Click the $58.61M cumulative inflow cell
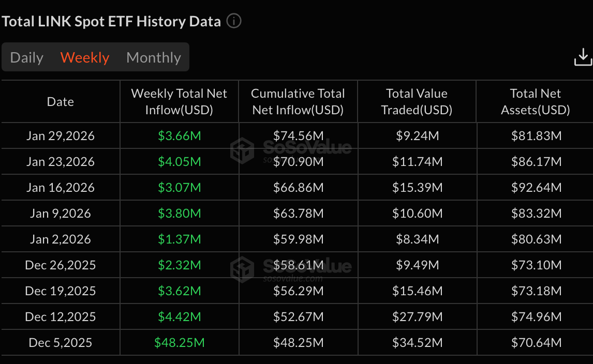The height and width of the screenshot is (364, 593). pyautogui.click(x=298, y=265)
